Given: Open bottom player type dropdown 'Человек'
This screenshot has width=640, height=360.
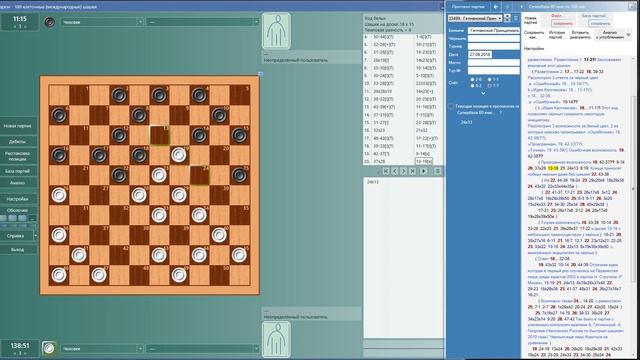Looking at the screenshot, I should click(102, 349).
